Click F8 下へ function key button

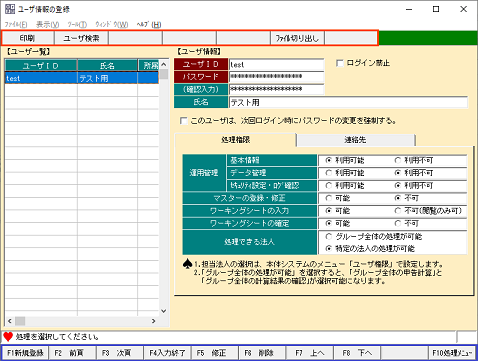[x=356, y=353]
